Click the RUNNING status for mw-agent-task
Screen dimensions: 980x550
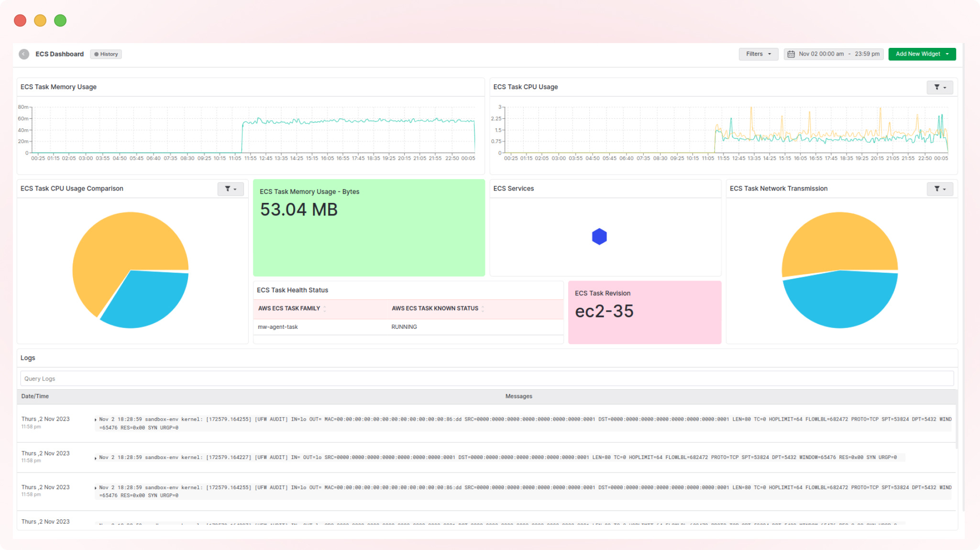pyautogui.click(x=404, y=326)
